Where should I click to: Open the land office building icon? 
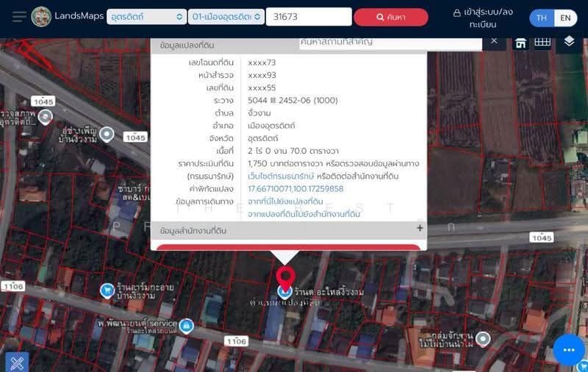(520, 43)
